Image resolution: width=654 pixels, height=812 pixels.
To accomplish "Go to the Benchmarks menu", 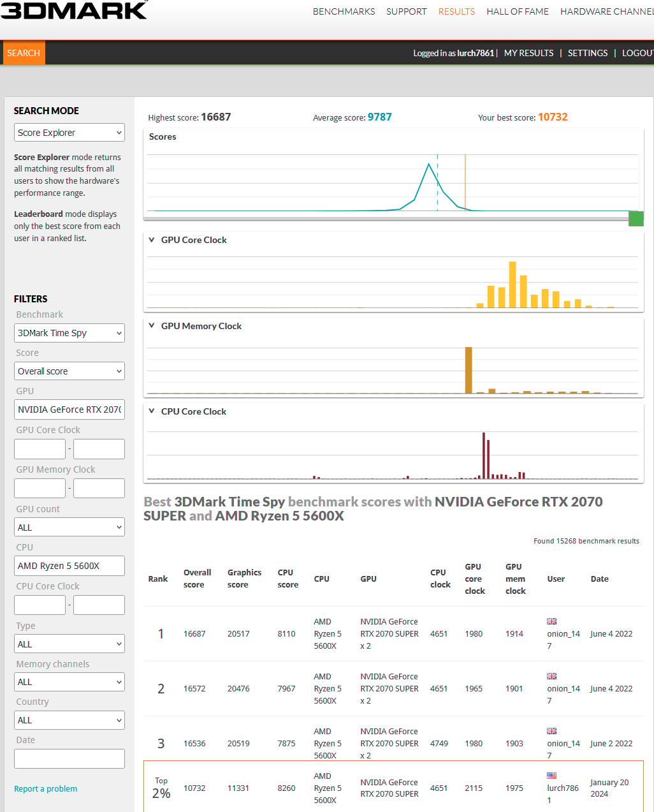I will [x=344, y=11].
